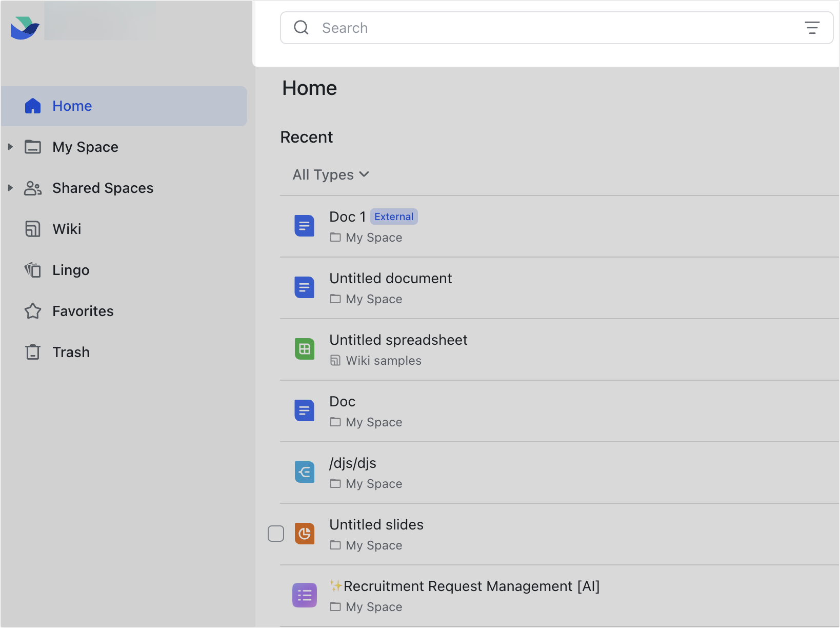Viewport: 840px width, 628px height.
Task: Expand Shared Spaces in the sidebar
Action: click(11, 188)
